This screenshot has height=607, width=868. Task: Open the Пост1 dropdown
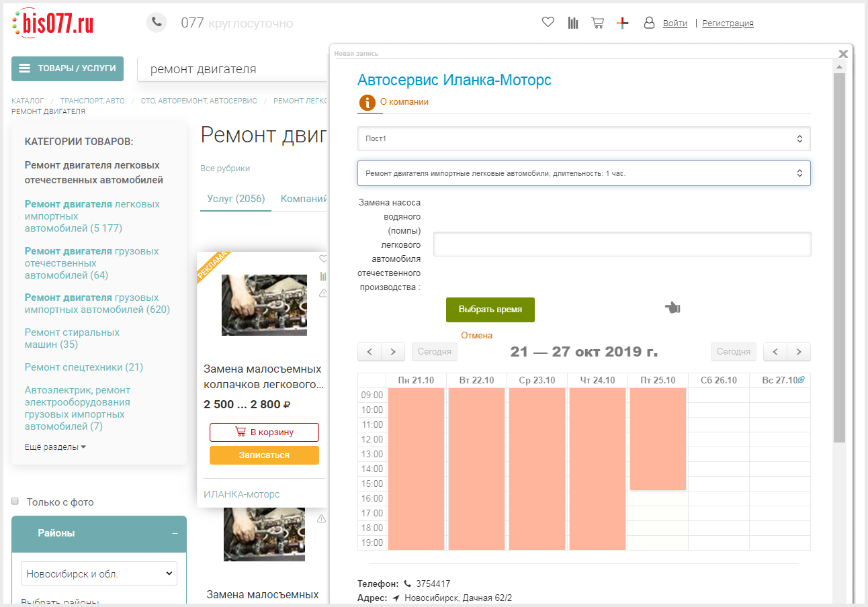(584, 138)
